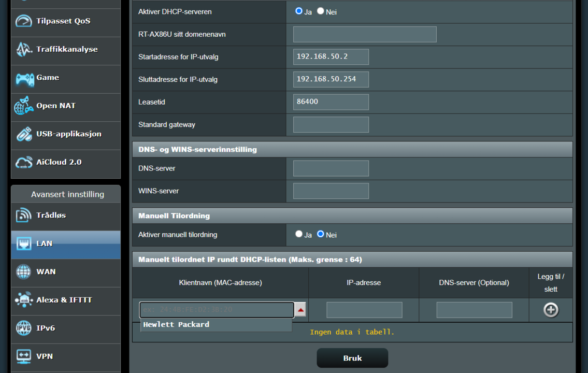Select the Game controller icon

pyautogui.click(x=25, y=79)
